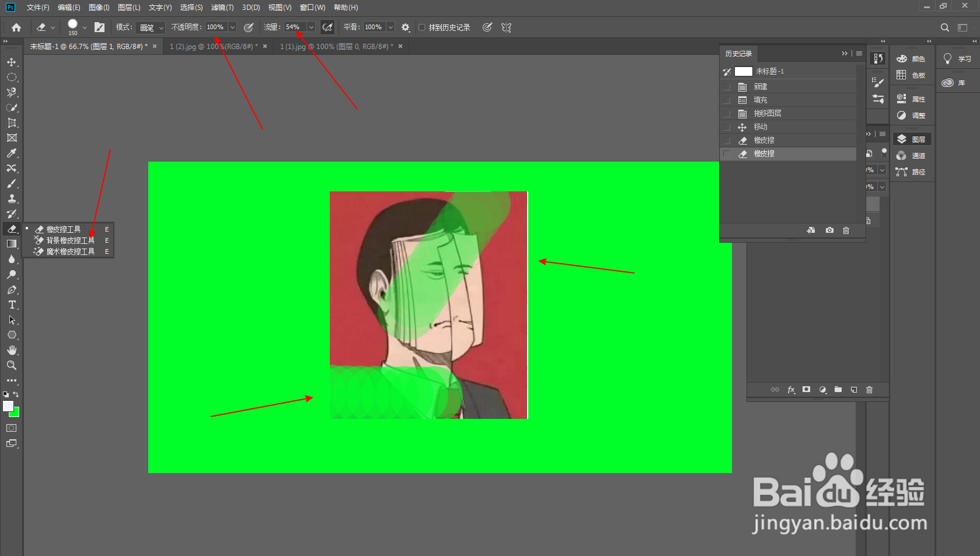The height and width of the screenshot is (556, 980).
Task: Open the Opacity slider dropdown arrow
Action: [232, 27]
